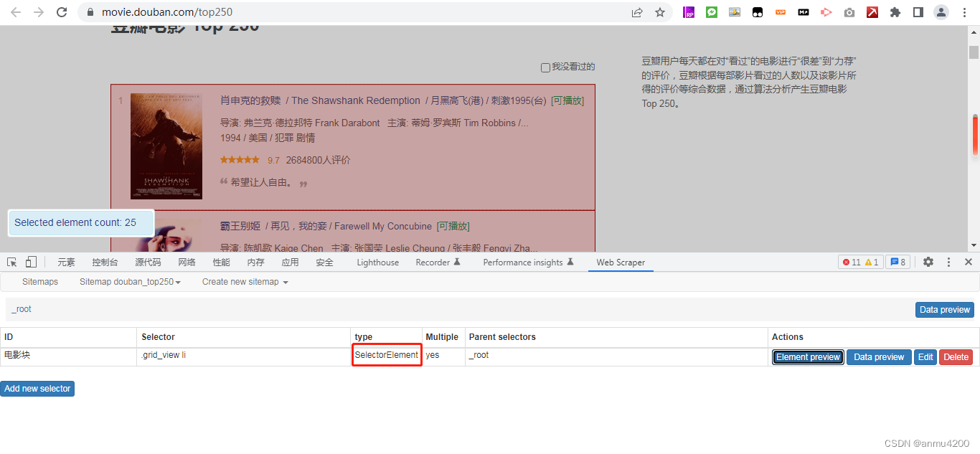Switch to the 控制台 tab
The height and width of the screenshot is (454, 980).
click(x=105, y=263)
